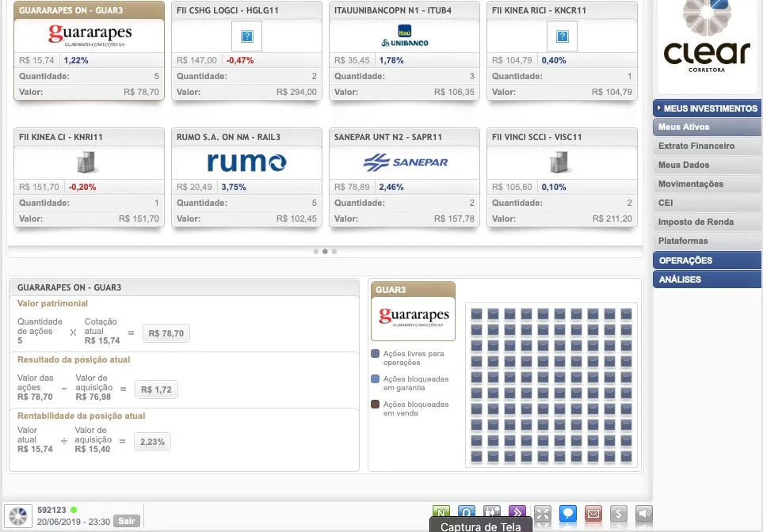Open the candlestick chart icon
This screenshot has width=763, height=532.
coord(492,513)
